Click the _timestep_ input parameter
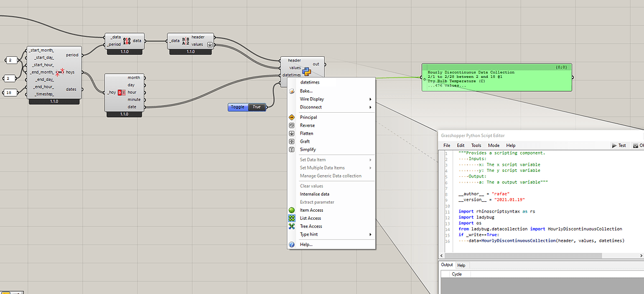 [44, 94]
